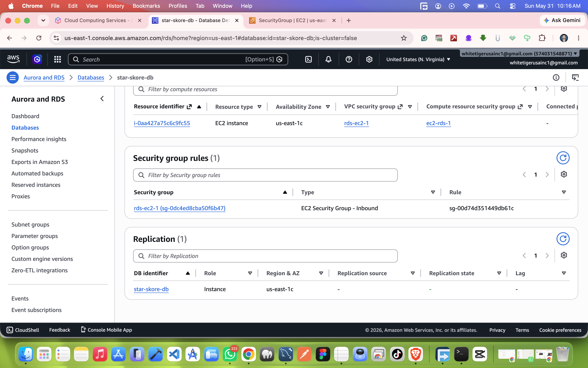588x368 pixels.
Task: Open Replication table preferences gear
Action: tap(564, 255)
